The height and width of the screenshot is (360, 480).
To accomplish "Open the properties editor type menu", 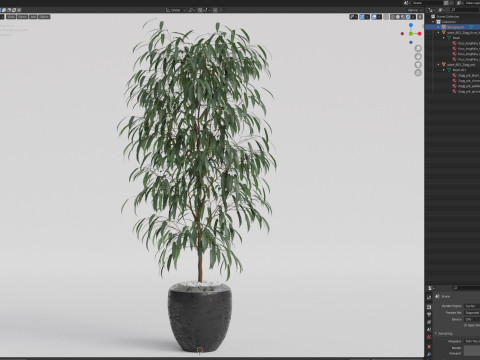I will [431, 288].
